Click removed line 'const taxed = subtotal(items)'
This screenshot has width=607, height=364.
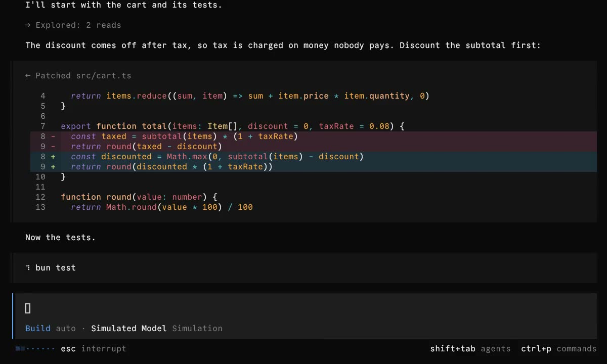coord(314,136)
